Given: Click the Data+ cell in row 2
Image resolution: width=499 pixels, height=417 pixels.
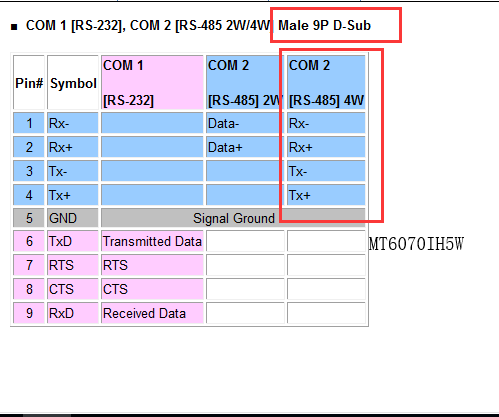Looking at the screenshot, I should coord(245,147).
